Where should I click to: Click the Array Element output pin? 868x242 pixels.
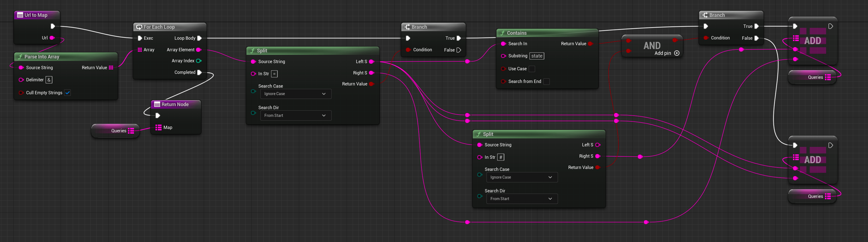(x=199, y=50)
